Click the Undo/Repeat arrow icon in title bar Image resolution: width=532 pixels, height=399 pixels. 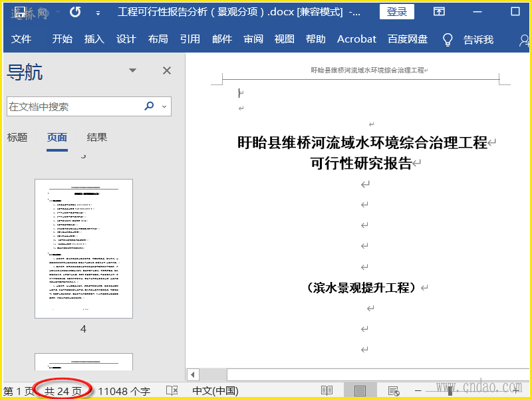pyautogui.click(x=75, y=12)
